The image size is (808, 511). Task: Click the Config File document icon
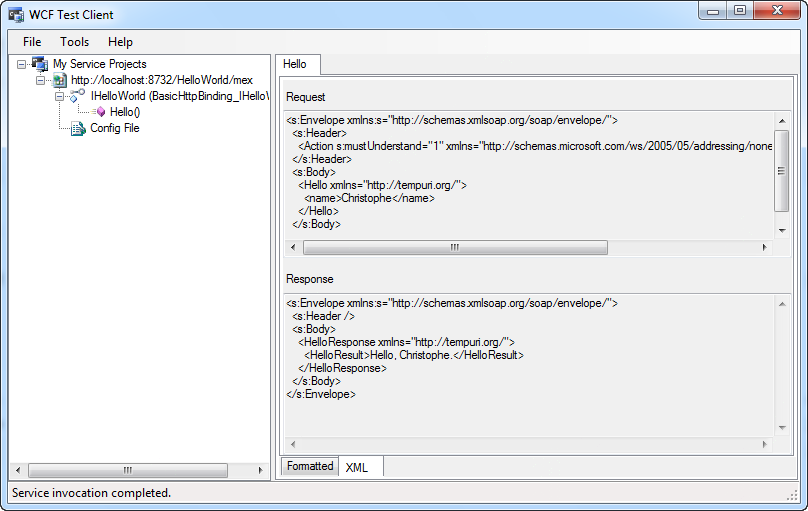(78, 128)
